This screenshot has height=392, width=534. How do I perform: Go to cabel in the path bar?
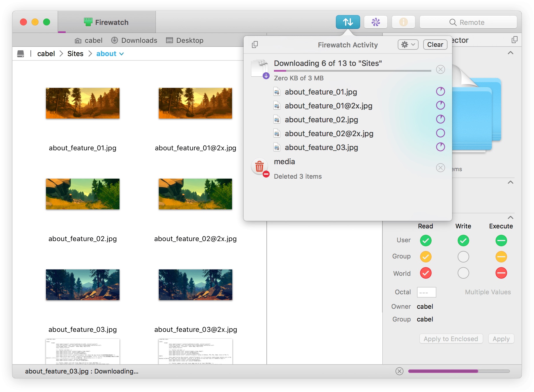(x=46, y=54)
